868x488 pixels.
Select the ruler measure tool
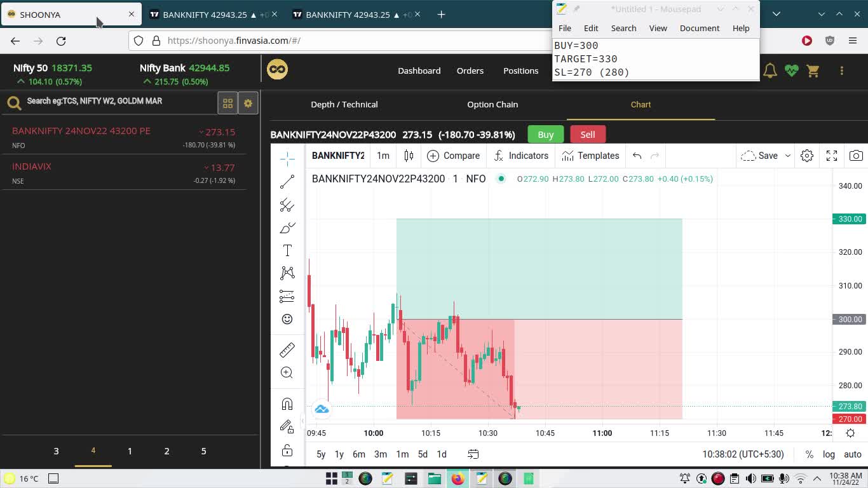click(x=287, y=350)
